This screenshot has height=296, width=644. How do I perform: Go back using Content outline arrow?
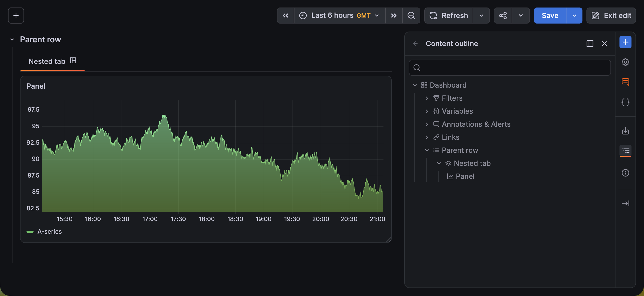tap(415, 44)
